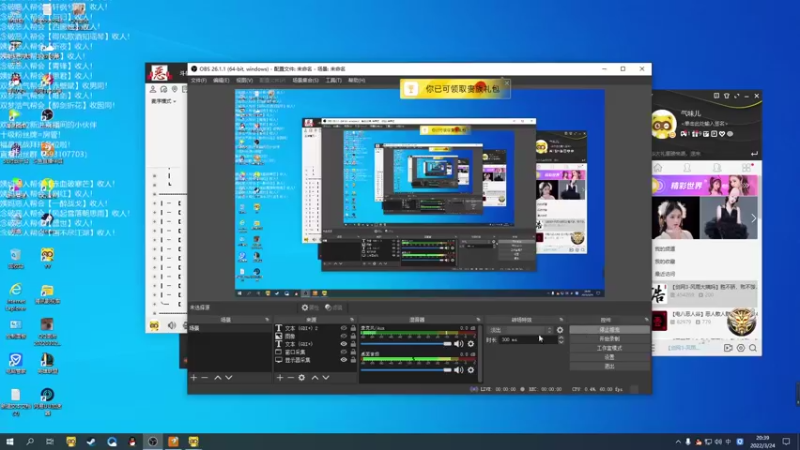Open the 淡出 transition dropdown

(520, 330)
